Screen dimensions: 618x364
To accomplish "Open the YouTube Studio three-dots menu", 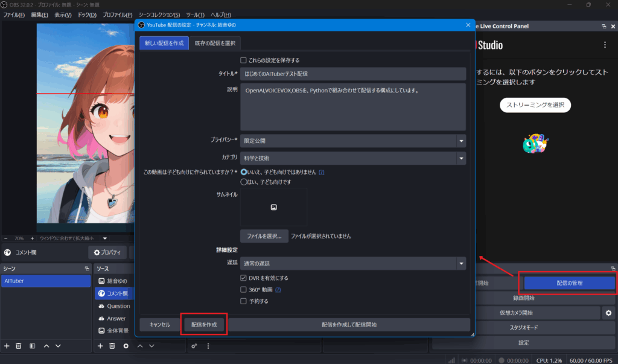I will pos(605,45).
